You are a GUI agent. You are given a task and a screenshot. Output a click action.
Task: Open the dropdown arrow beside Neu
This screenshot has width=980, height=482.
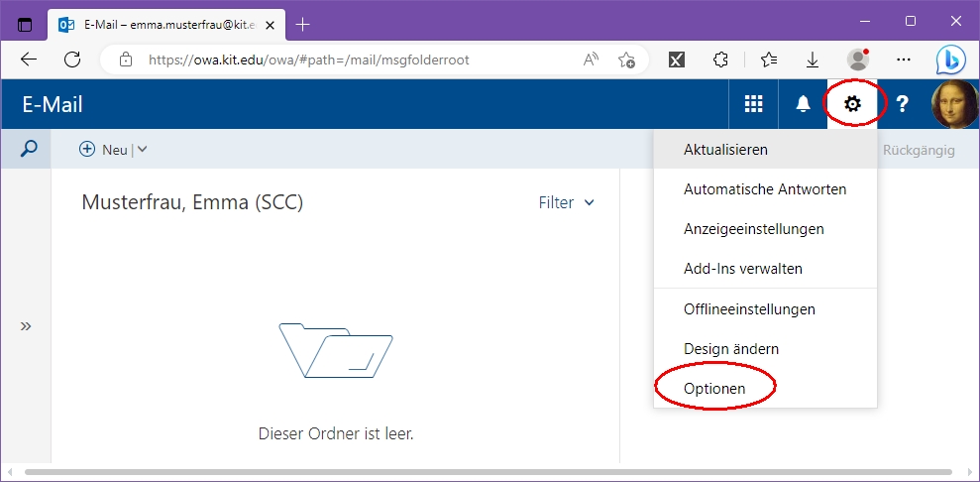pyautogui.click(x=142, y=150)
